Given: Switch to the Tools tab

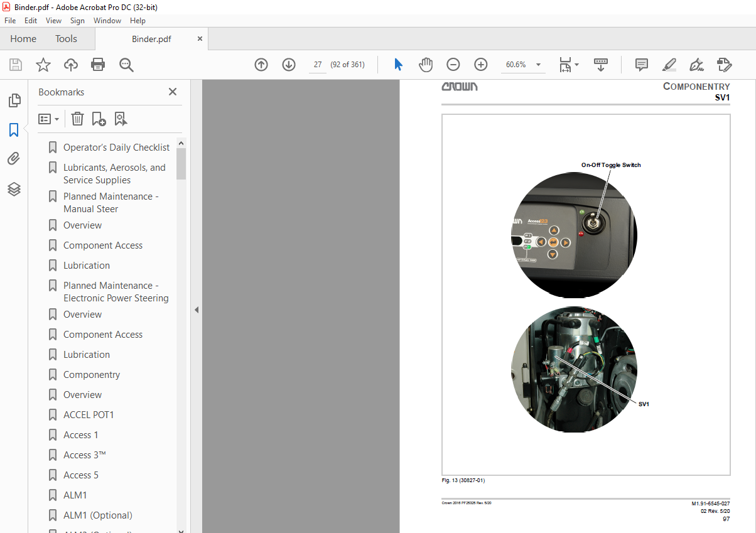Looking at the screenshot, I should click(66, 39).
